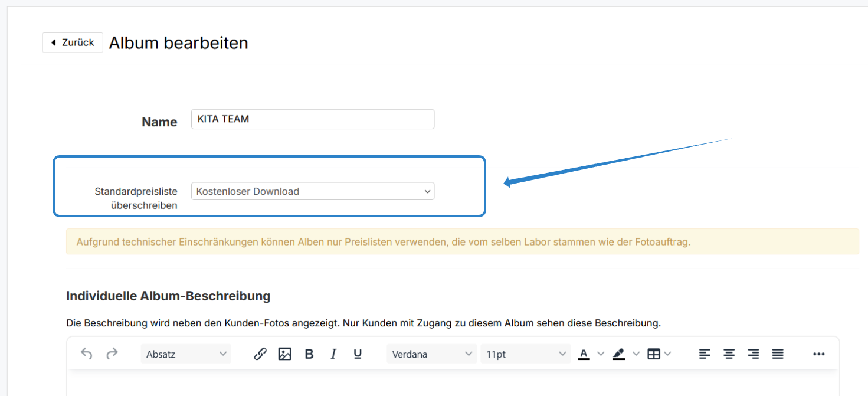Toggle italic formatting
Screen dimensions: 868x396
pos(333,354)
